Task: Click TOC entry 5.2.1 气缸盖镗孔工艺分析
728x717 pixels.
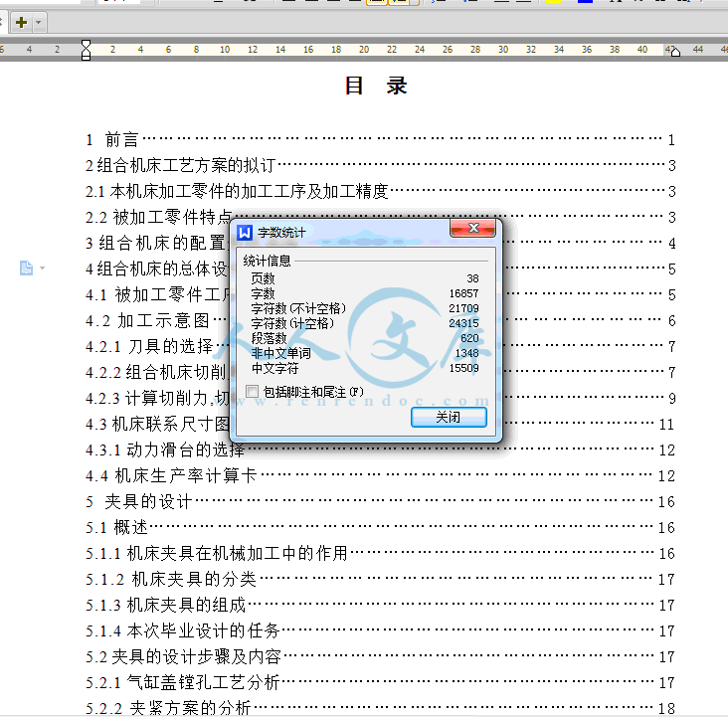Action: click(x=380, y=682)
